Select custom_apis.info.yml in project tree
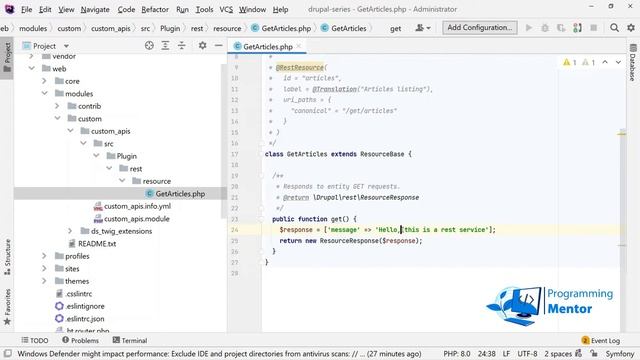Viewport: 640px width, 360px height. tap(137, 206)
